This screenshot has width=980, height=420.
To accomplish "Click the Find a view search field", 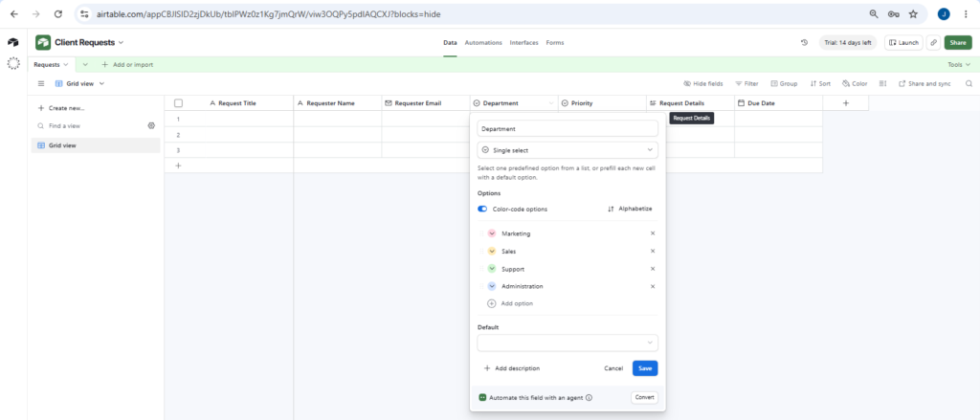I will [x=91, y=125].
